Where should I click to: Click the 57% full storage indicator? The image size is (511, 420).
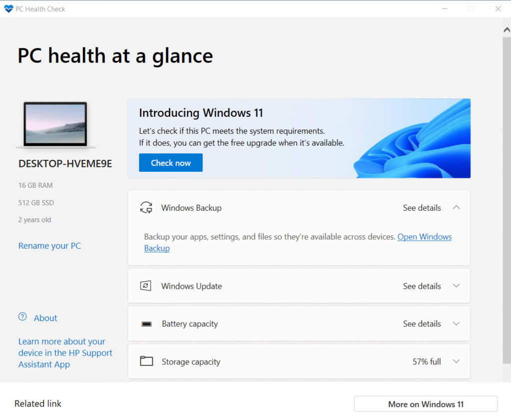(x=427, y=361)
